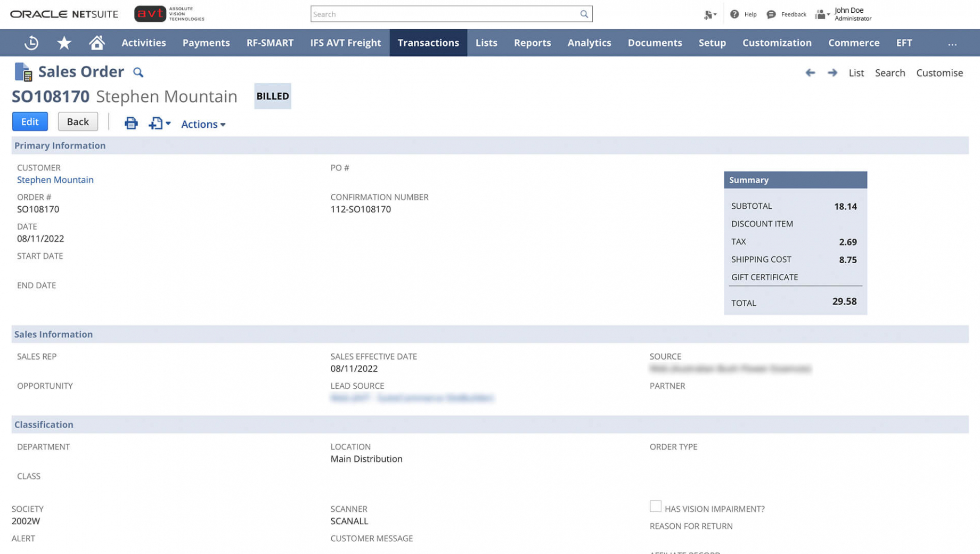Show more menus via the ellipsis

952,43
